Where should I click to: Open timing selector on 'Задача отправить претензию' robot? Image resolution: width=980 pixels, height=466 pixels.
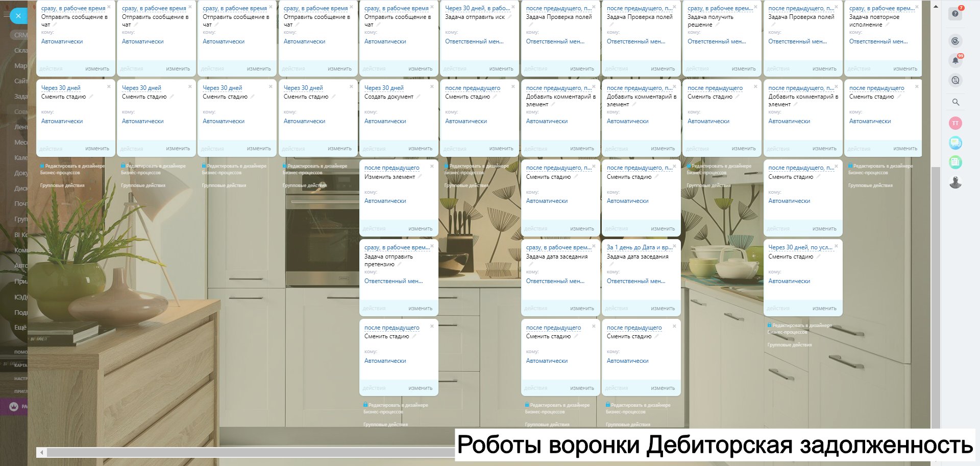point(397,247)
